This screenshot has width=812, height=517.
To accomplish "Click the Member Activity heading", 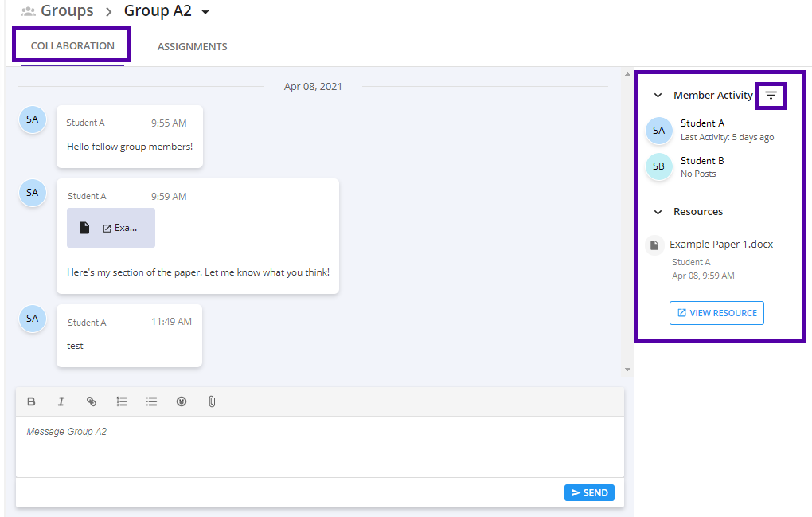I will pyautogui.click(x=713, y=96).
